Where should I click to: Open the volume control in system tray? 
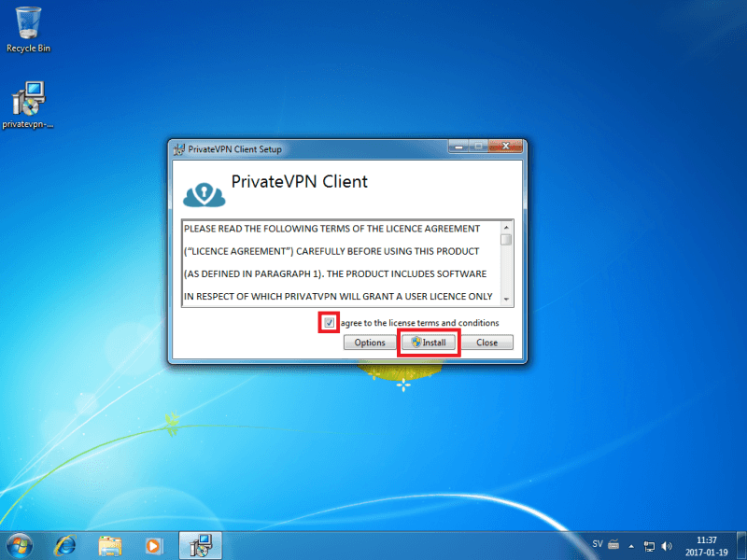pos(667,545)
